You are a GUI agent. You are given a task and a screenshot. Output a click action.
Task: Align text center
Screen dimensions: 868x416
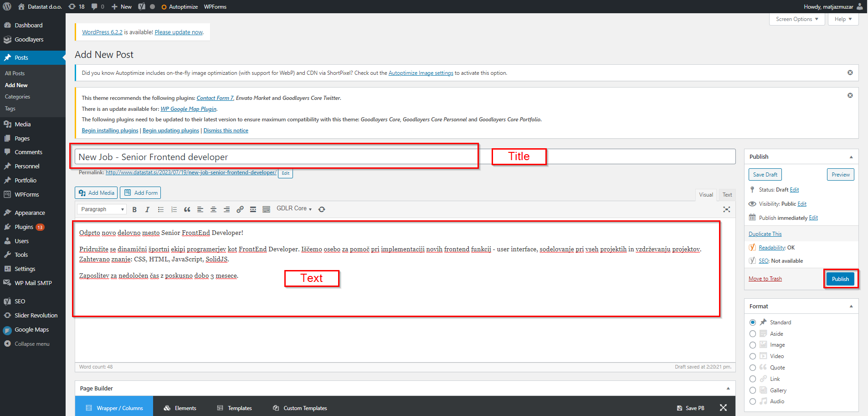(x=213, y=209)
